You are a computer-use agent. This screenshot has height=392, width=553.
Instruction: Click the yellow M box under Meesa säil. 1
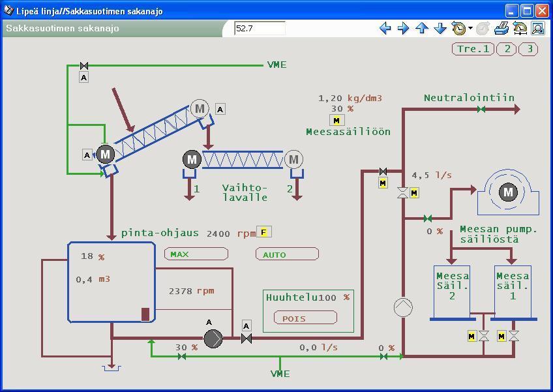(x=501, y=337)
